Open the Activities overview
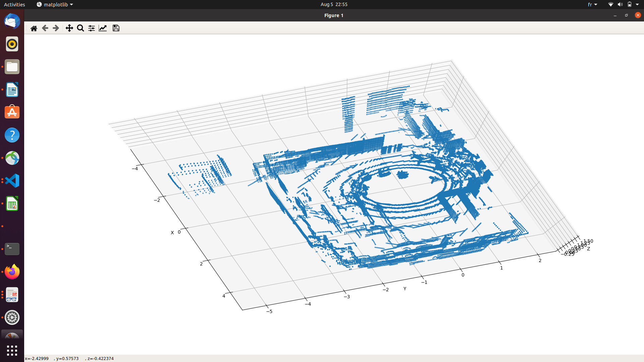Screen dimensions: 644x362 coord(14,4)
